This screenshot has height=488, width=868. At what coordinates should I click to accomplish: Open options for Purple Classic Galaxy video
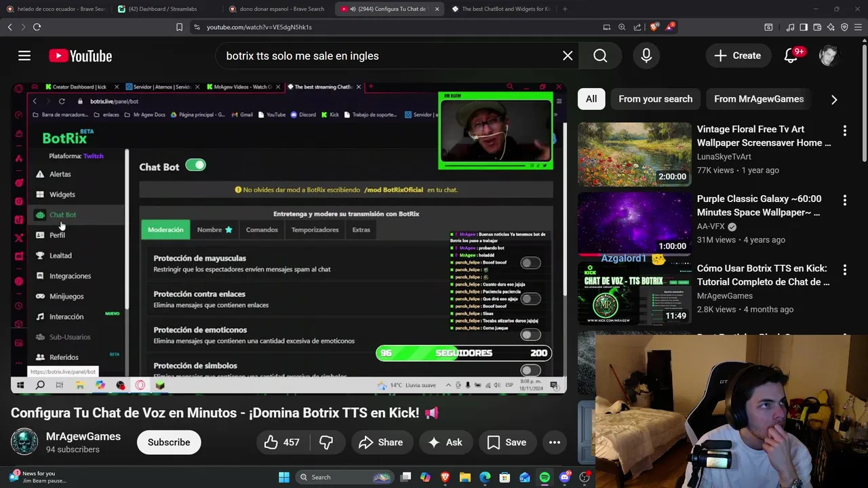tap(844, 200)
